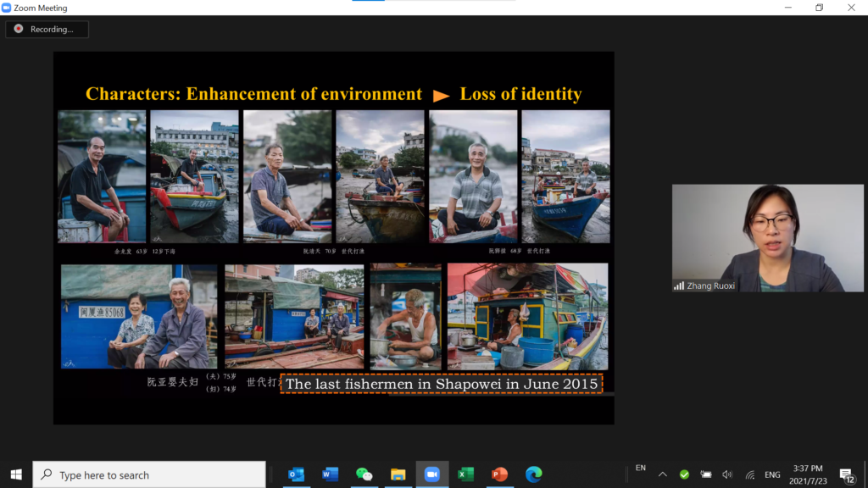Open the notification center with 12 alerts
This screenshot has height=488, width=868.
[x=846, y=474]
